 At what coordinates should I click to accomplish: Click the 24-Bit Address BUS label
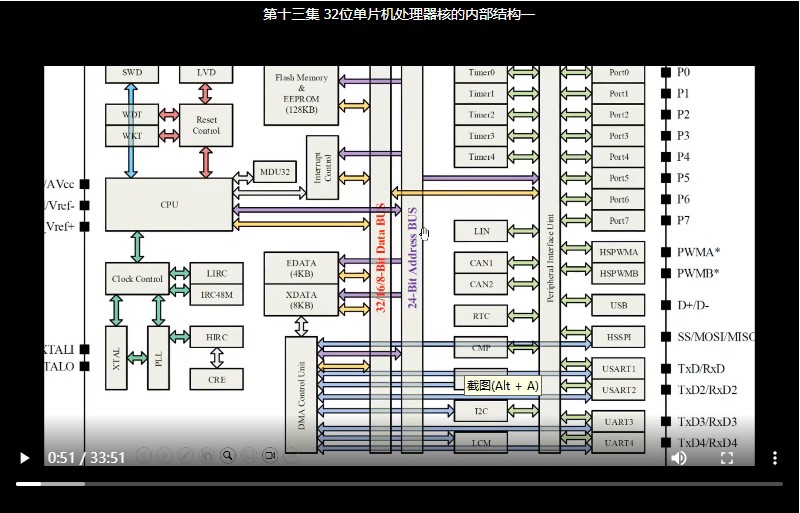click(412, 258)
